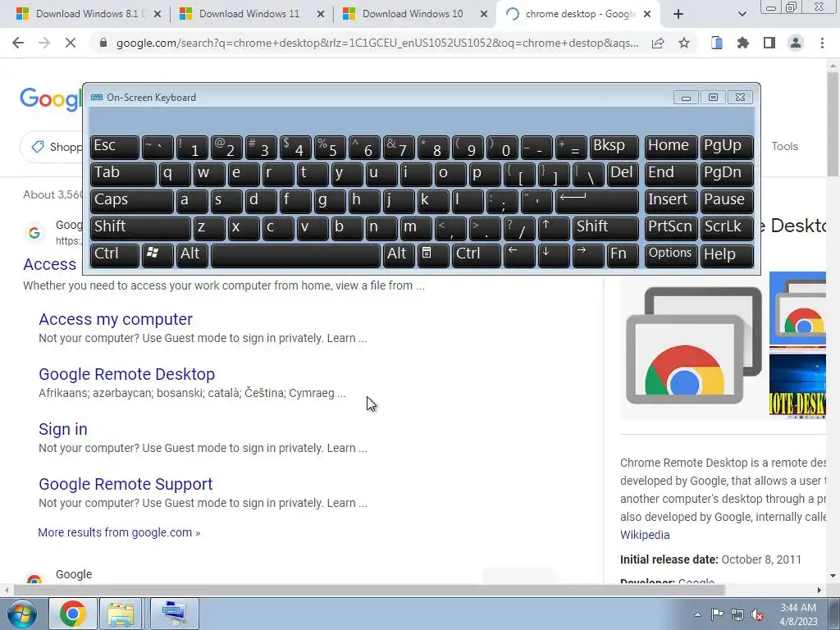Click the up arrow key on keyboard
The height and width of the screenshot is (630, 840).
point(553,228)
